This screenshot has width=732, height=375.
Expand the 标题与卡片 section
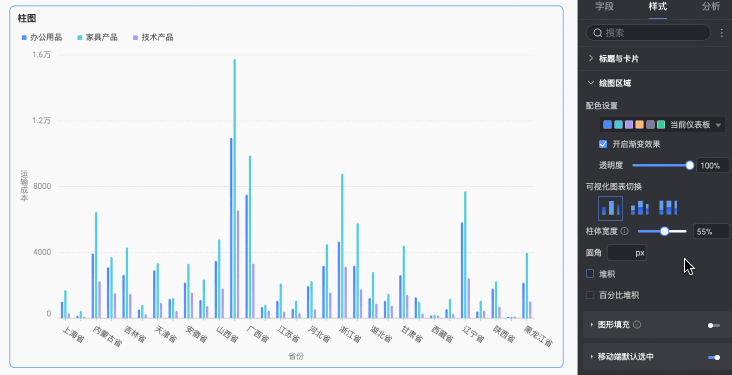tap(591, 58)
